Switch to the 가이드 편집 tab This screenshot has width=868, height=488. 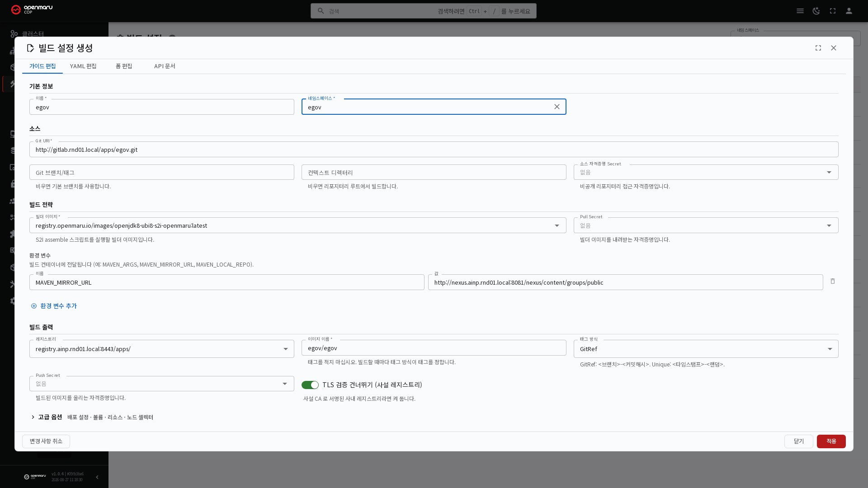(42, 66)
